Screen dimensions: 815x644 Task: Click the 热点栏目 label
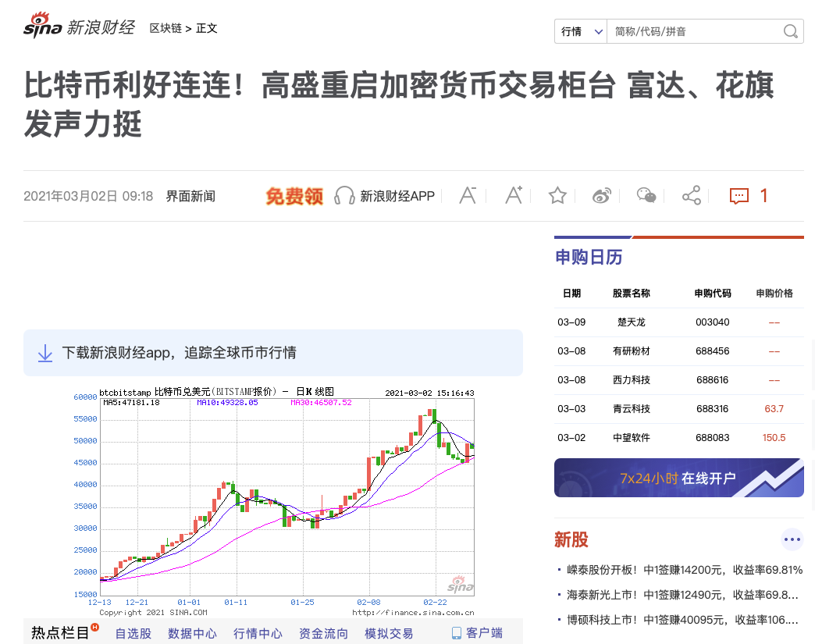pyautogui.click(x=60, y=632)
